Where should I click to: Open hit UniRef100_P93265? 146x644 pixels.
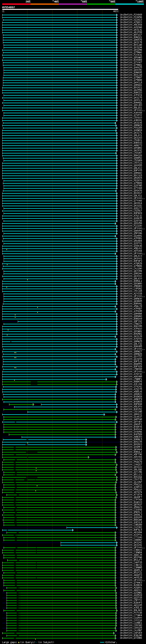[x=131, y=128]
